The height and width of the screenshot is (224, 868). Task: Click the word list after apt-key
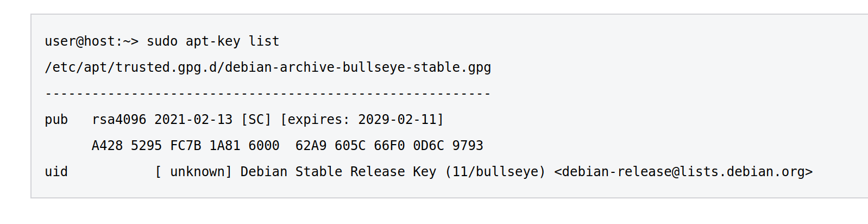(264, 41)
